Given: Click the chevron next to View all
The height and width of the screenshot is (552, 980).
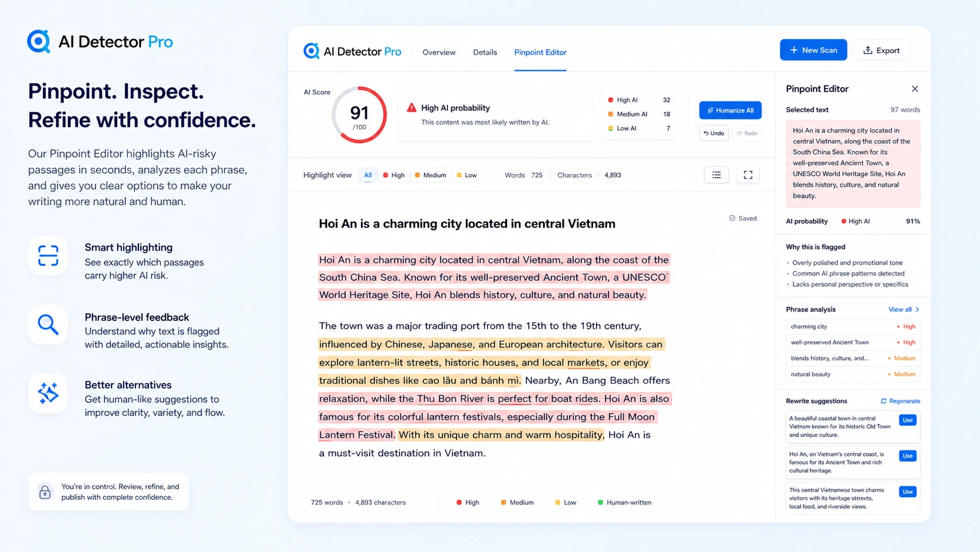Looking at the screenshot, I should (x=917, y=310).
